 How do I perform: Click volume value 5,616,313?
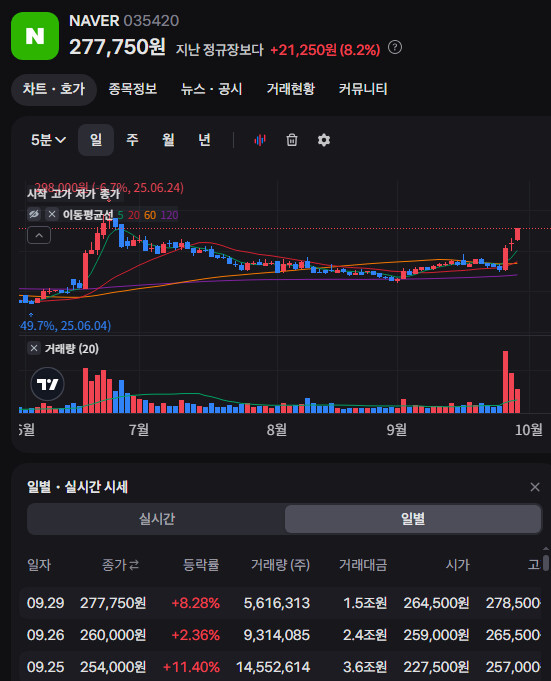277,603
